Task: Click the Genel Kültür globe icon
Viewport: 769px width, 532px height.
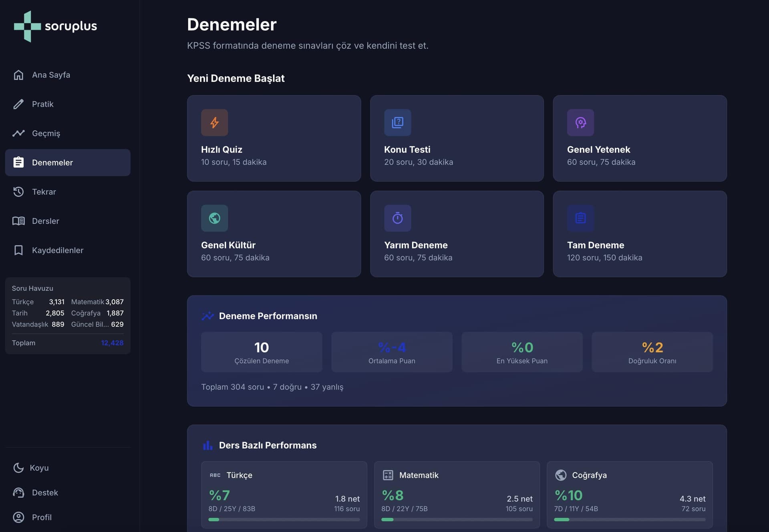Action: [x=214, y=218]
